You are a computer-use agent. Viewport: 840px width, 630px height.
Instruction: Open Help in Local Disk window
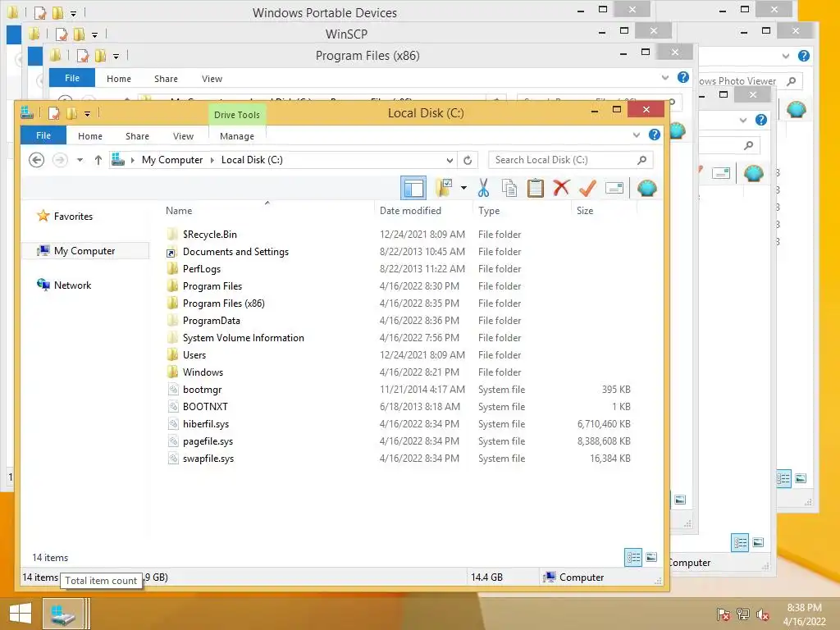coord(654,135)
